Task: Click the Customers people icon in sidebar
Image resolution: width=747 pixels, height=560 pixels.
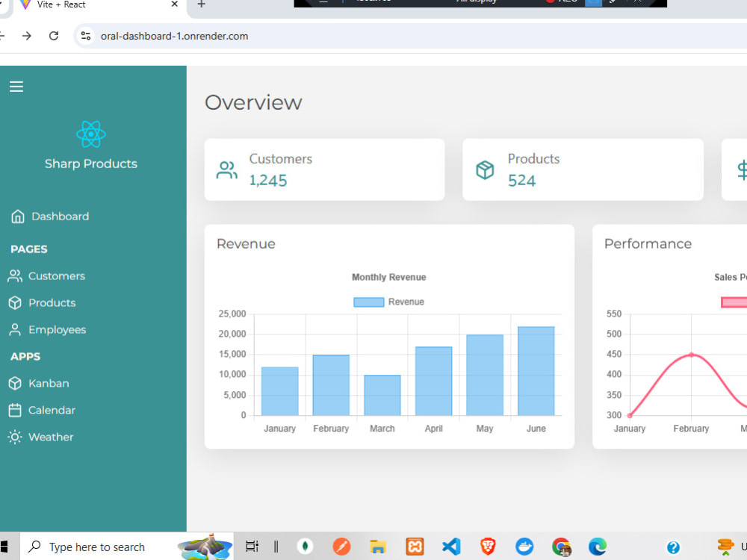Action: pos(15,276)
